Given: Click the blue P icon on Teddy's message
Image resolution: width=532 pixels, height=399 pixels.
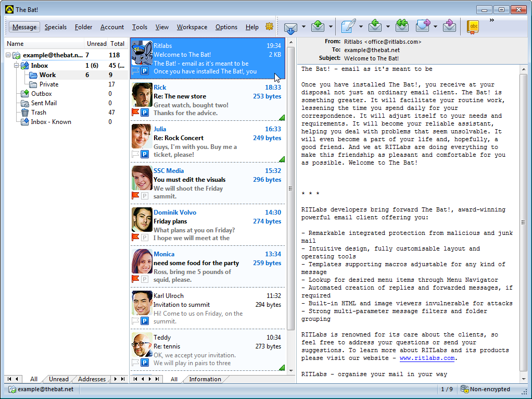Looking at the screenshot, I should point(145,363).
